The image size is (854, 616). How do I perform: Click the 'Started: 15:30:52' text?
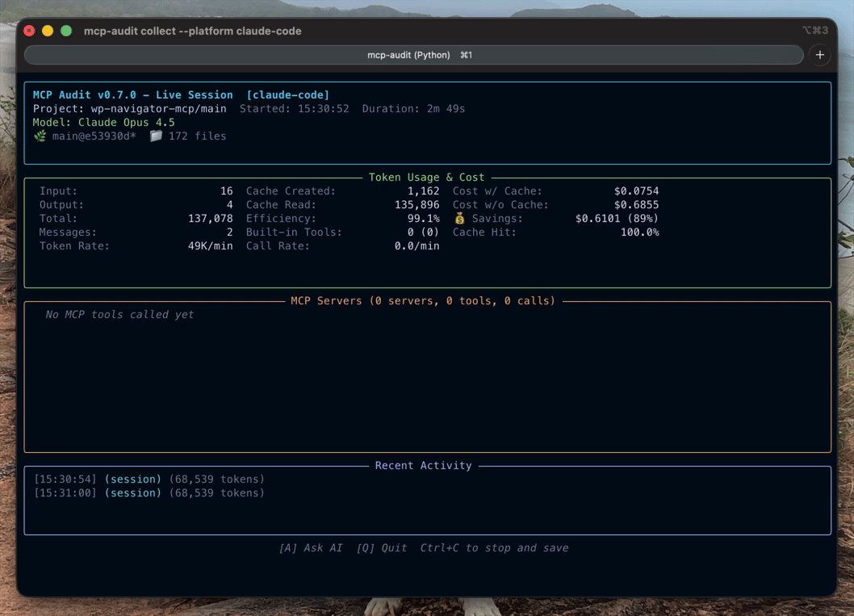pyautogui.click(x=294, y=108)
